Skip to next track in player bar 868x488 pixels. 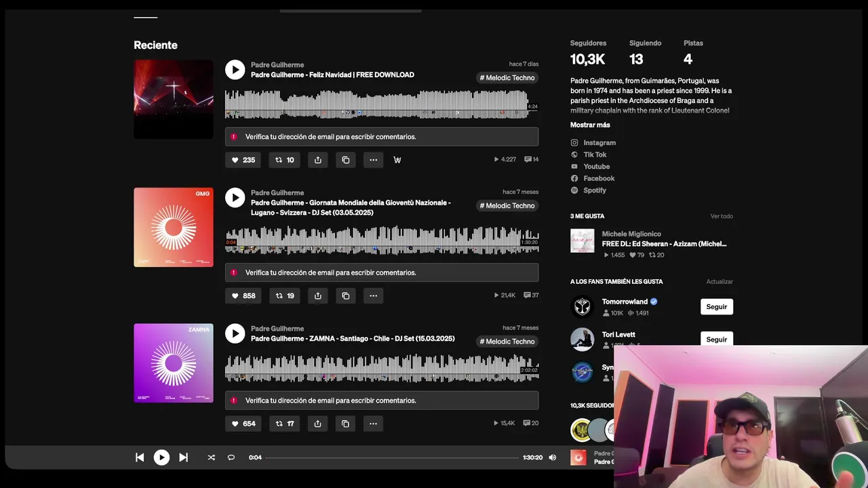(x=183, y=457)
